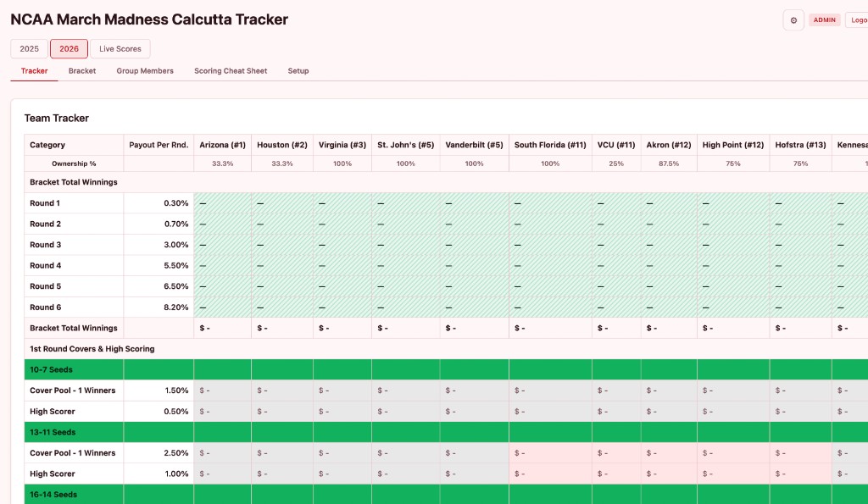Open the settings gear icon
868x504 pixels.
pos(793,19)
